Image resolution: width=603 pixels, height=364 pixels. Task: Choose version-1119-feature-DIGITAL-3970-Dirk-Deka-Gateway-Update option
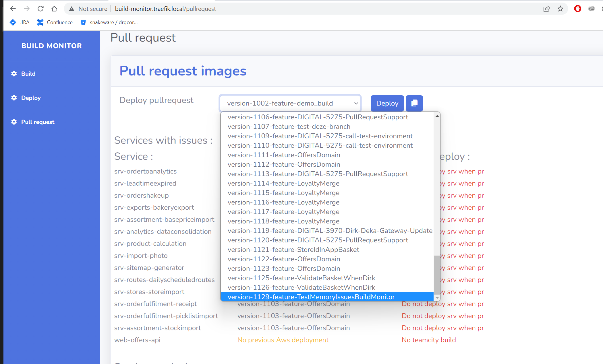327,231
